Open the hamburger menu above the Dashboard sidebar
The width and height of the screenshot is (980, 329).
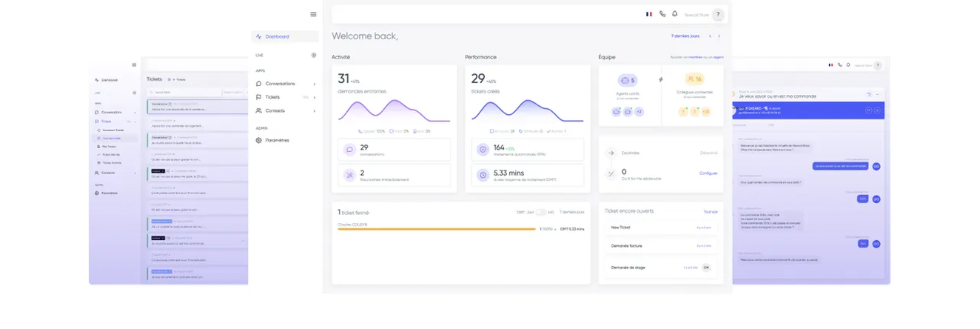coord(313,14)
